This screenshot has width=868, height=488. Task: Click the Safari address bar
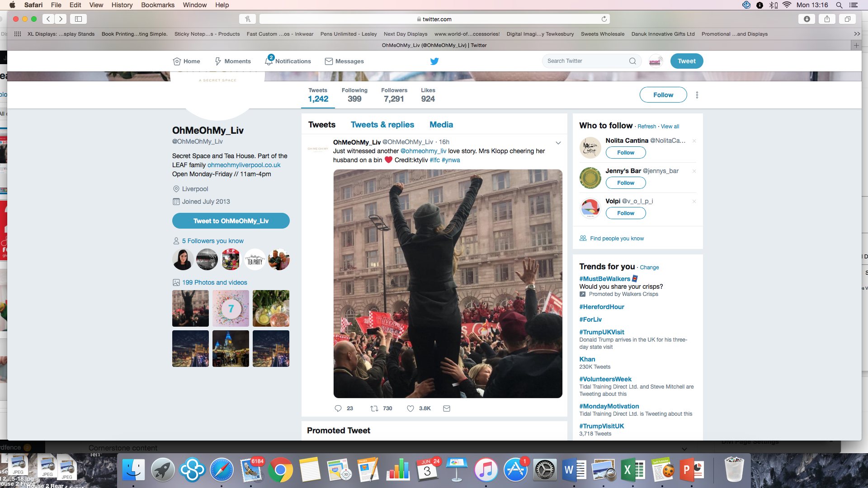434,19
